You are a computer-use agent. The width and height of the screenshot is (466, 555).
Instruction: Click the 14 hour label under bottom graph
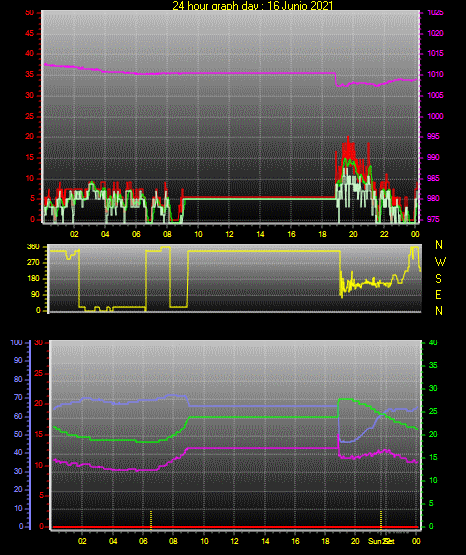[x=265, y=541]
